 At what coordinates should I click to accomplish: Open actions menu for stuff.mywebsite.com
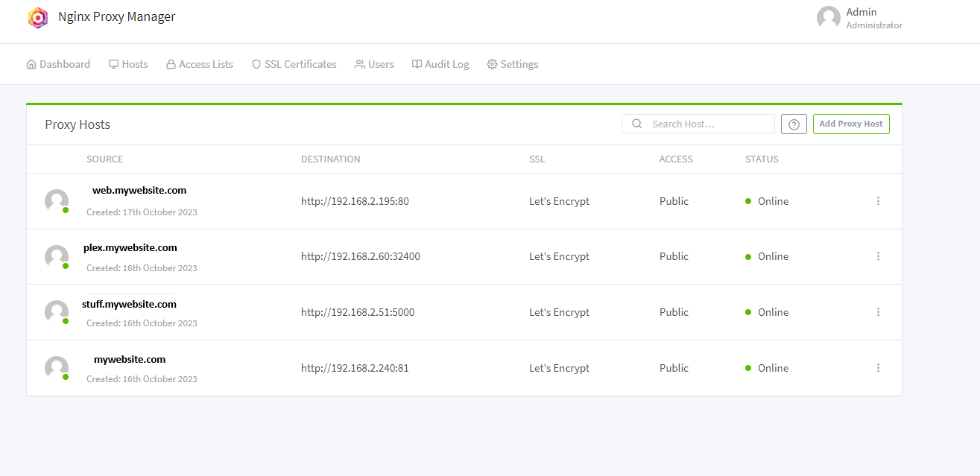[x=878, y=312]
